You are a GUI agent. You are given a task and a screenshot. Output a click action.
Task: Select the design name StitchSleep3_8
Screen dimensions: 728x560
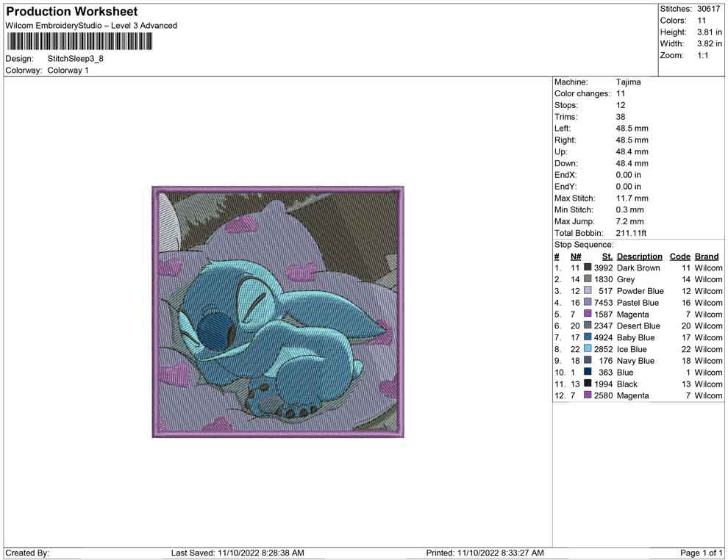(x=75, y=59)
